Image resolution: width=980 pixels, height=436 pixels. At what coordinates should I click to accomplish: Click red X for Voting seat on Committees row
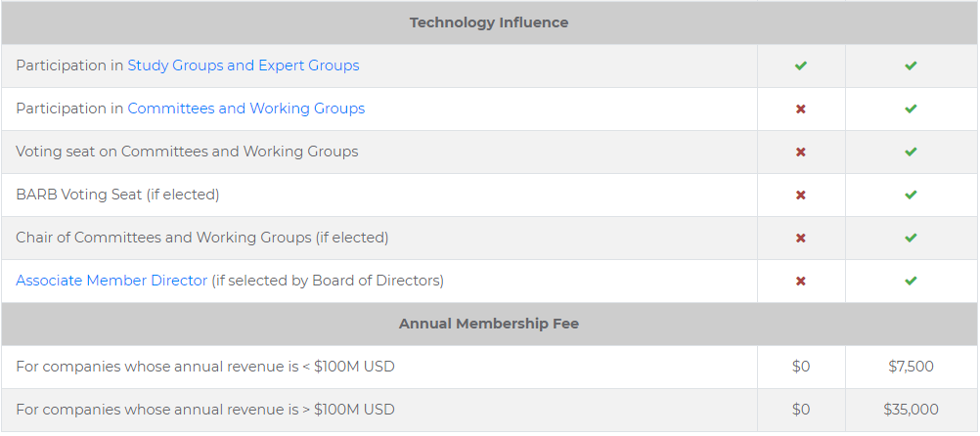(801, 152)
